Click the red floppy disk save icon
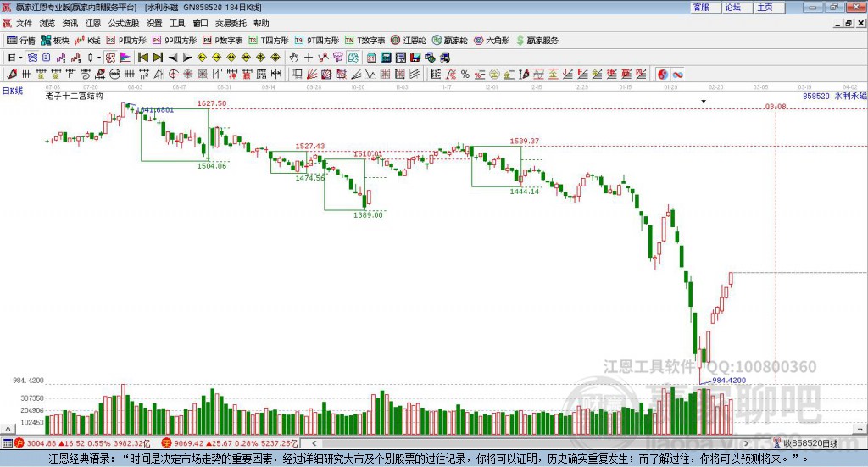Image resolution: width=868 pixels, height=467 pixels. click(x=415, y=58)
